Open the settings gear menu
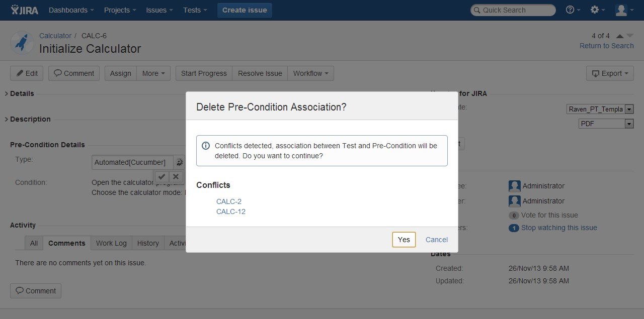The height and width of the screenshot is (319, 644). [x=598, y=10]
